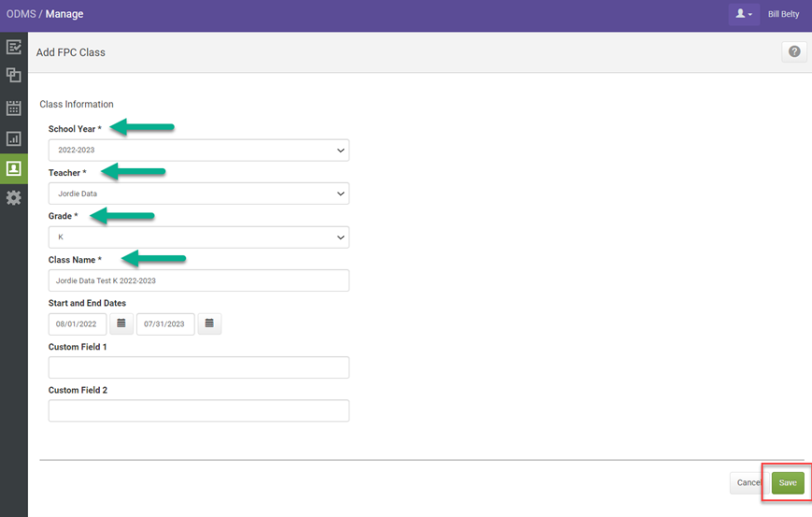Screen dimensions: 812x517
Task: Click the help question mark icon
Action: [794, 52]
